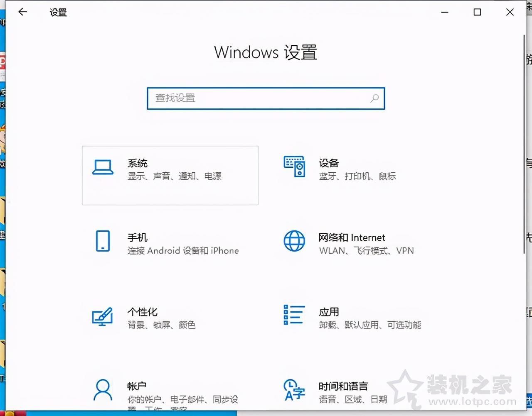Go back using the back arrow
The image size is (532, 416).
point(23,12)
